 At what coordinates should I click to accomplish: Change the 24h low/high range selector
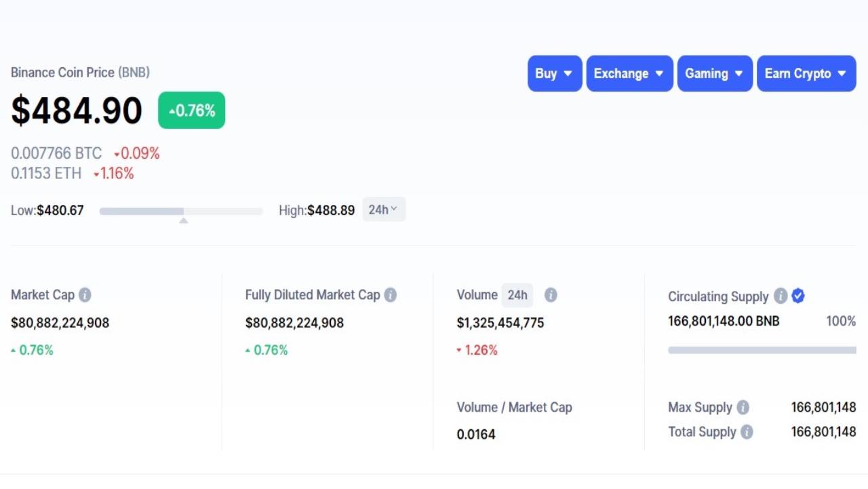(384, 210)
